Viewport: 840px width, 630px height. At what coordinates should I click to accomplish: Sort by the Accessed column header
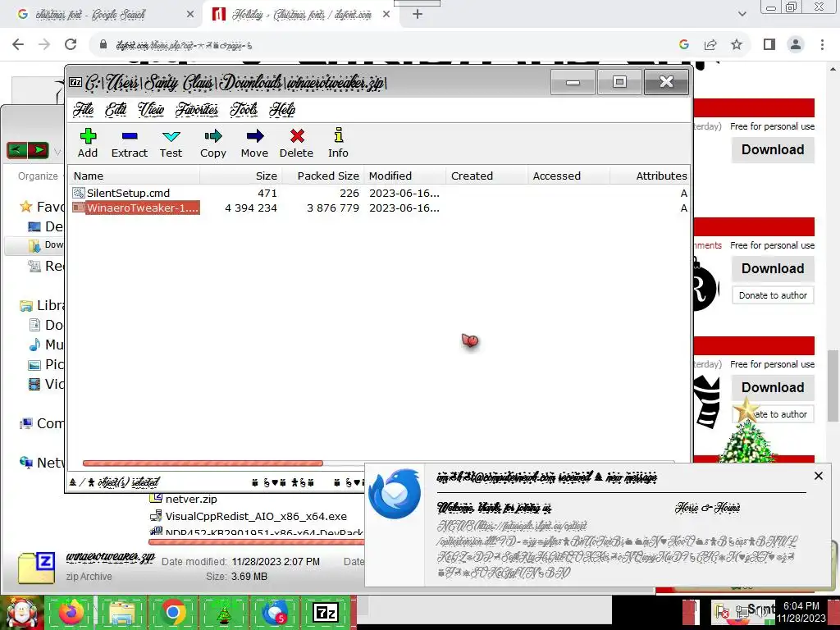569,176
